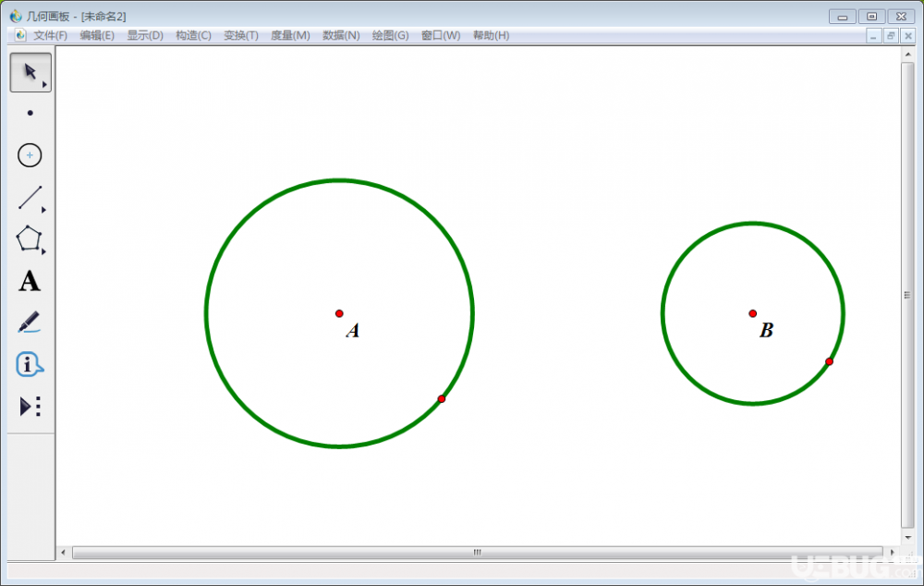
Task: Click the horizontal scrollbar left arrow
Action: click(64, 553)
